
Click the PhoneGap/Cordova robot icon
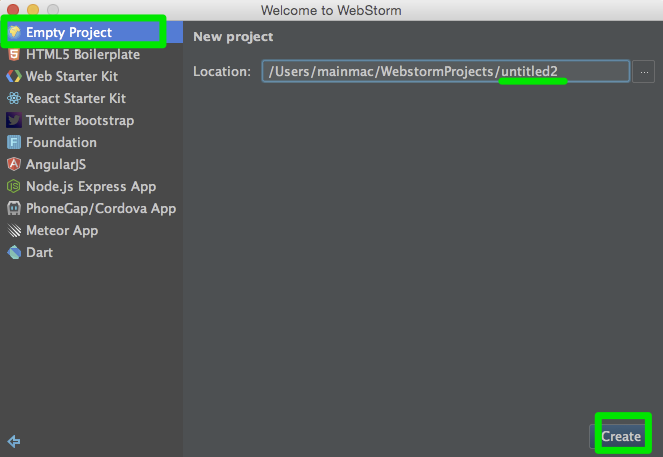(x=14, y=208)
